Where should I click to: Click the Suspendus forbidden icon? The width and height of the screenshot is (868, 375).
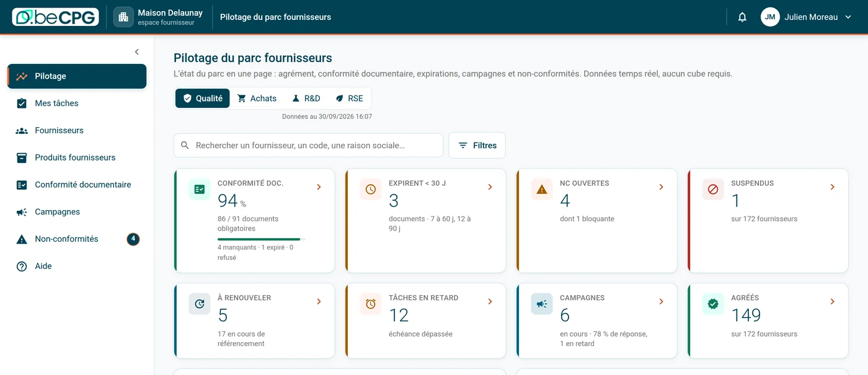click(713, 189)
